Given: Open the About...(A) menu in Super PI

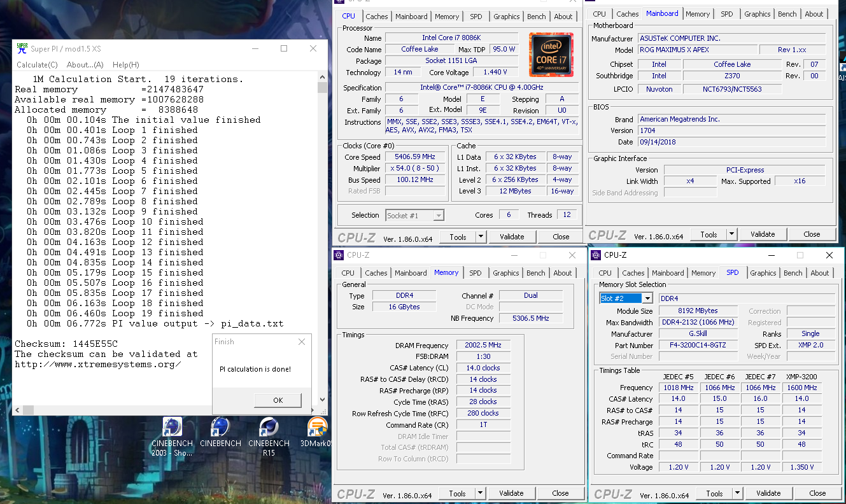Looking at the screenshot, I should tap(85, 65).
